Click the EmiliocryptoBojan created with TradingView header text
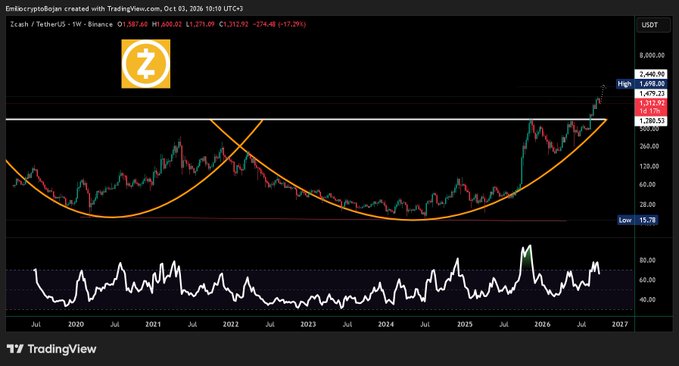 (x=124, y=8)
